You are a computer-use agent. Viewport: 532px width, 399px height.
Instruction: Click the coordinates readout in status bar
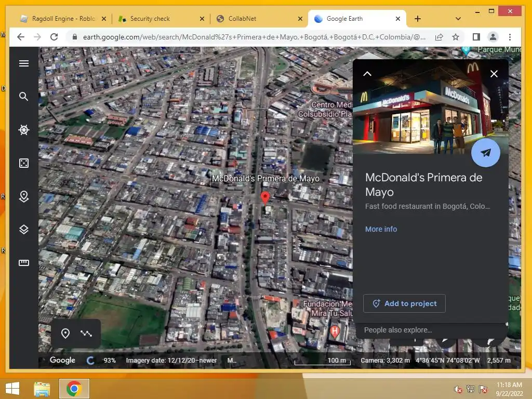click(447, 361)
